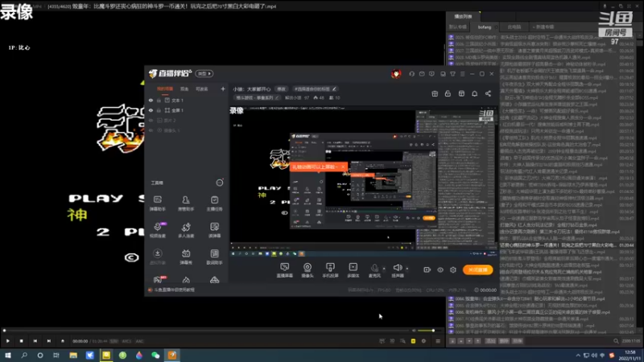Toggle lock on 全屏 1 layer
The width and height of the screenshot is (644, 362).
click(159, 110)
